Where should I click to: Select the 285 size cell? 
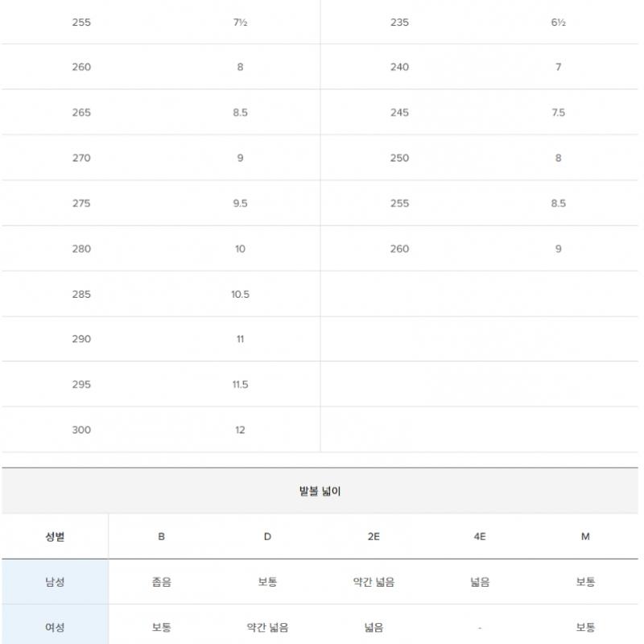81,294
